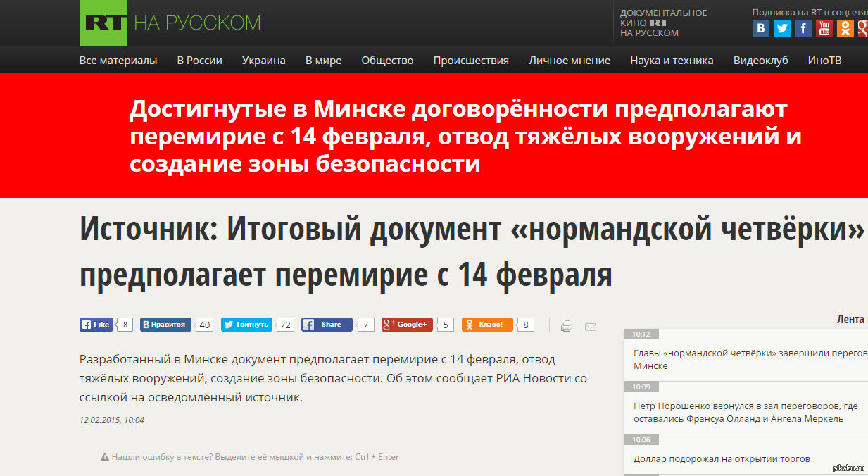Screen dimensions: 868x476
Task: Open RT's Twitter page from the header
Action: pyautogui.click(x=781, y=28)
